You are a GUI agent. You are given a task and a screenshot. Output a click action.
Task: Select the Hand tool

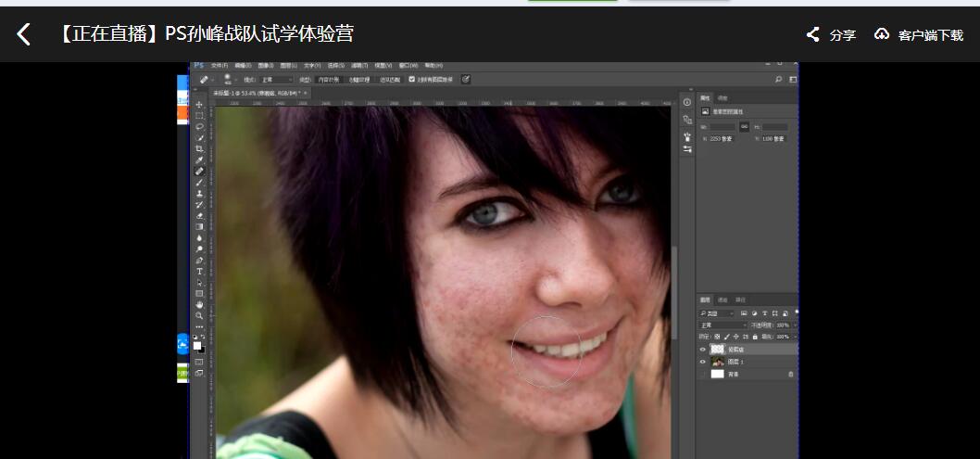pyautogui.click(x=199, y=304)
